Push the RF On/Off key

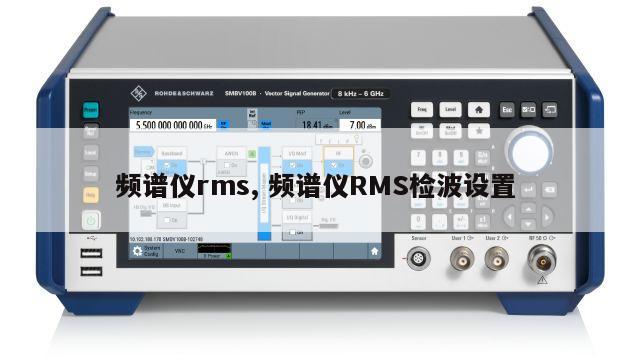pyautogui.click(x=422, y=131)
